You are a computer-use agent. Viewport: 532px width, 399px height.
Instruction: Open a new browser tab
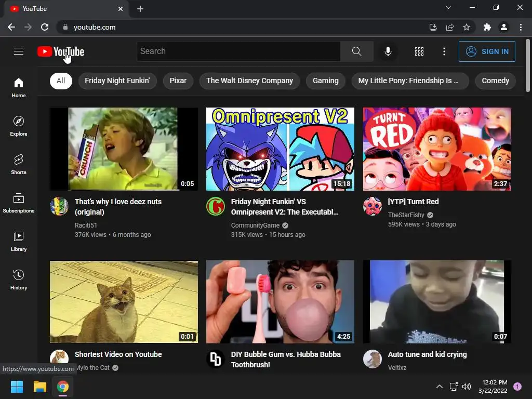(140, 9)
